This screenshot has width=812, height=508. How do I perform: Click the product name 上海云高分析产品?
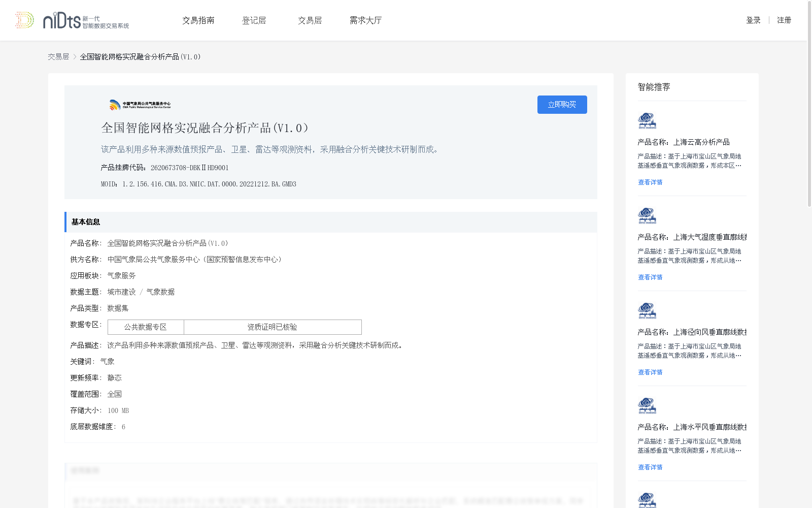pos(701,142)
